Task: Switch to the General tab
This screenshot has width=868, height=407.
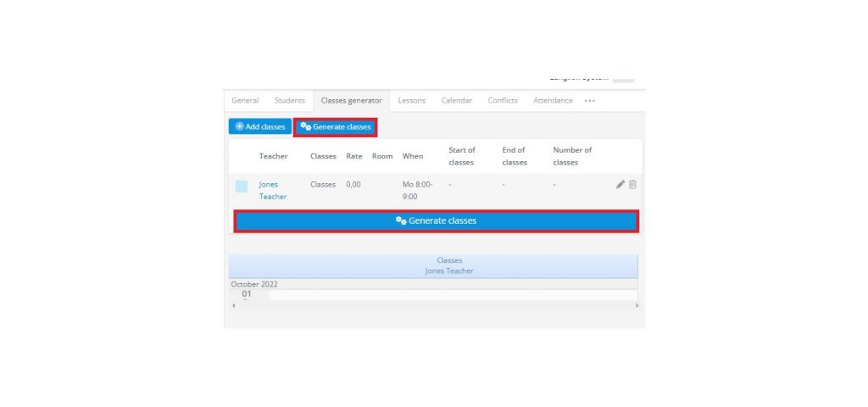Action: point(245,101)
